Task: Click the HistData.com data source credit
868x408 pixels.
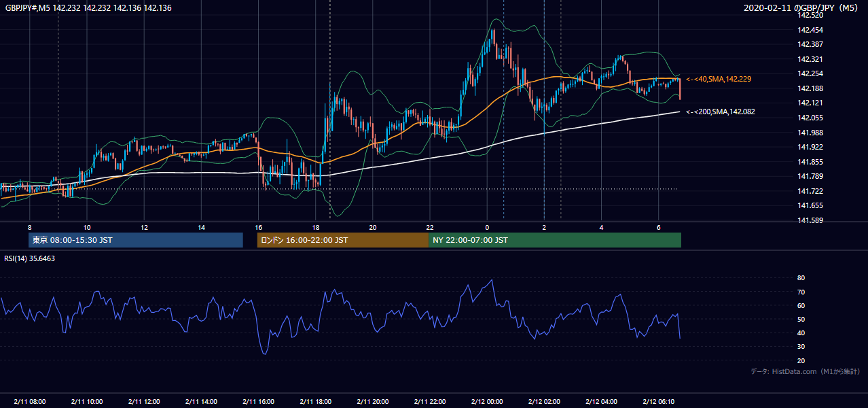Action: [805, 371]
